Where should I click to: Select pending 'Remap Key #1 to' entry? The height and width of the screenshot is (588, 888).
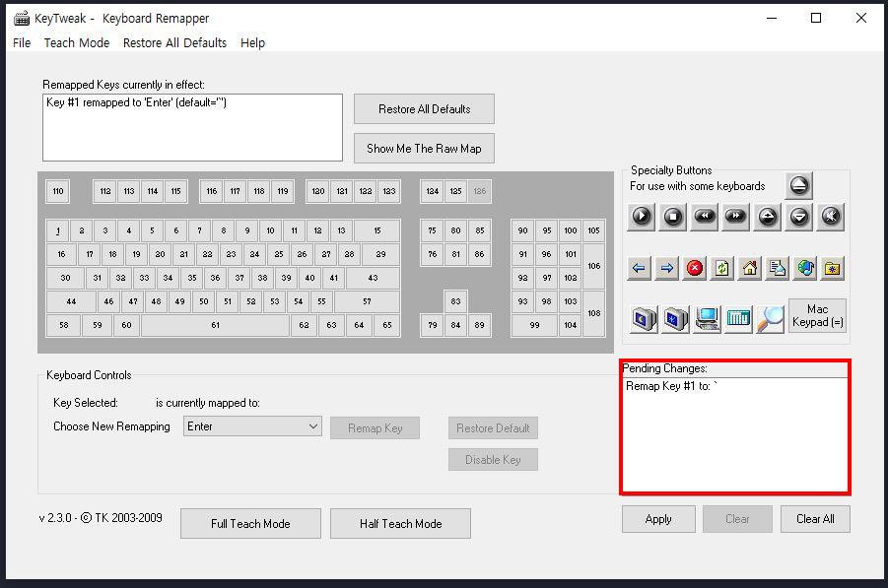[671, 386]
